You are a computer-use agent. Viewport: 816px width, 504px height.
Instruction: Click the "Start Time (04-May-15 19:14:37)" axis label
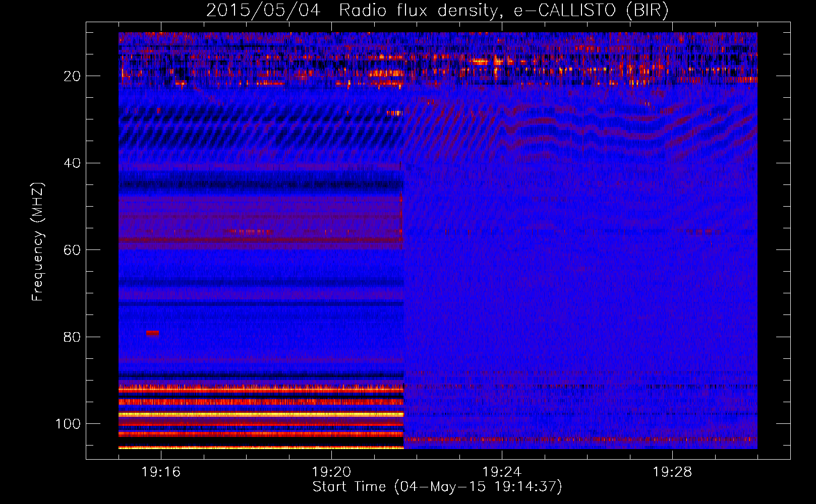pos(437,487)
